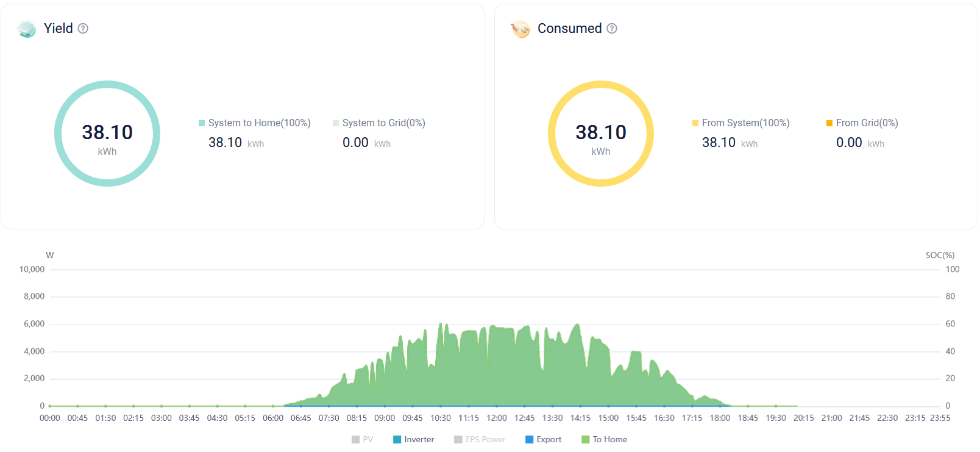This screenshot has height=452, width=980.
Task: Click the 38.10 kWh value under System to Home
Action: point(236,143)
